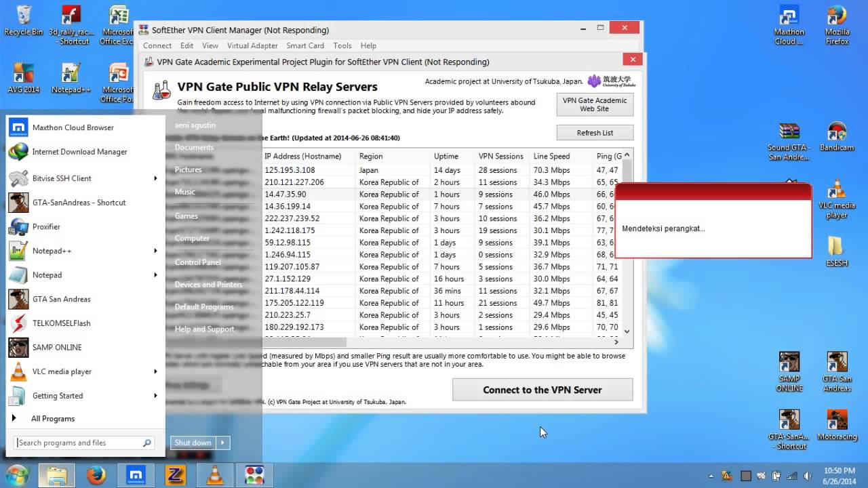The height and width of the screenshot is (488, 868).
Task: Open File Explorer from taskbar
Action: pos(56,475)
